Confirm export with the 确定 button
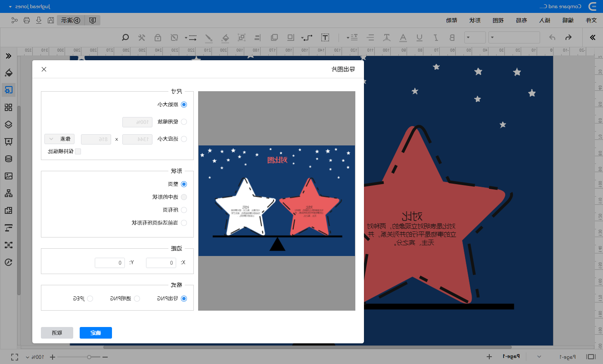 coord(96,333)
